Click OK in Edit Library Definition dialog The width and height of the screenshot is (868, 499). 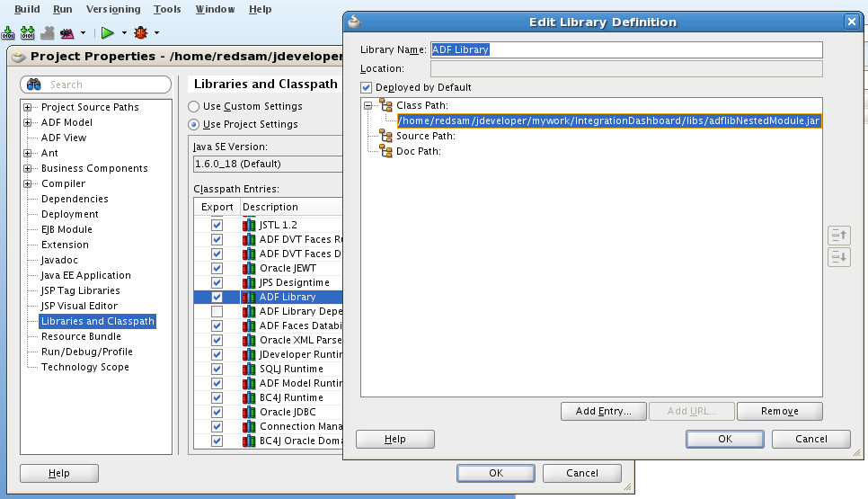click(725, 439)
